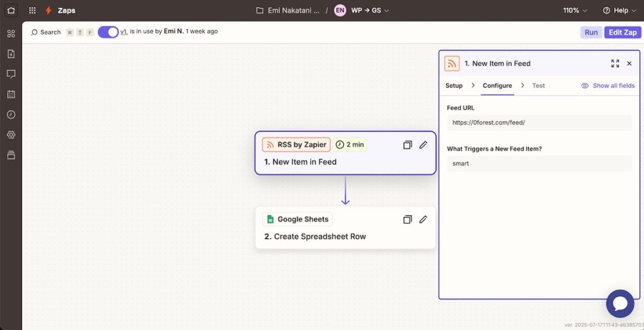This screenshot has height=330, width=644.
Task: Click the Run button
Action: click(591, 32)
